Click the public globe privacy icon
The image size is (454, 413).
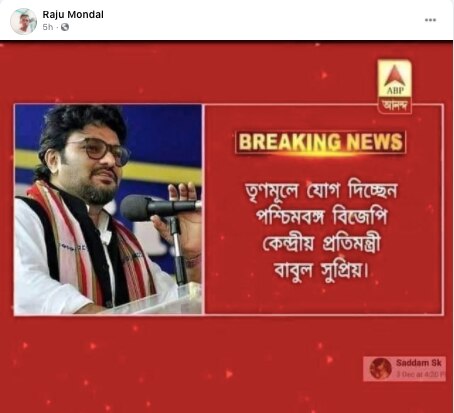tap(65, 27)
